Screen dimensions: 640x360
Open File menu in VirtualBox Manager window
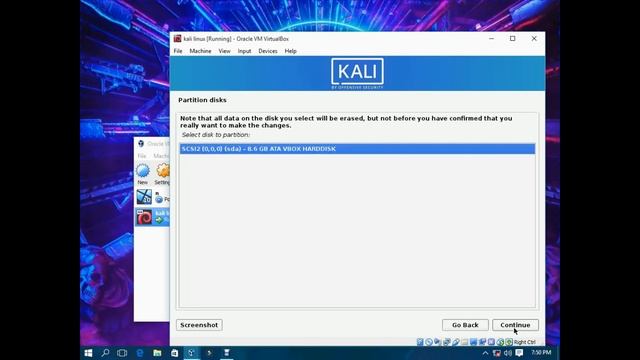tap(142, 156)
